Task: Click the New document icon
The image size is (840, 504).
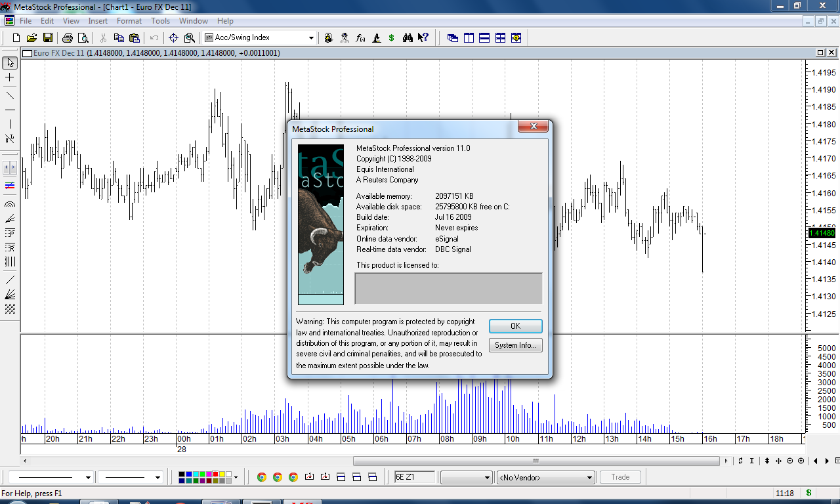Action: (16, 38)
